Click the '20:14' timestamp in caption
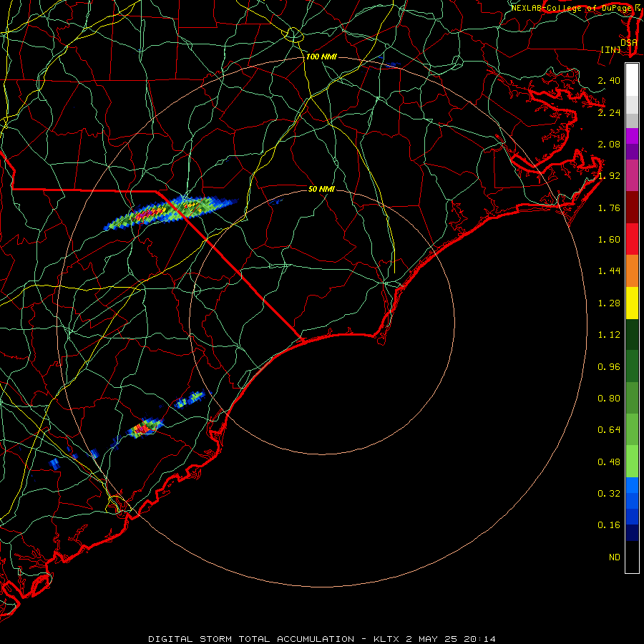The width and height of the screenshot is (644, 644). [479, 639]
